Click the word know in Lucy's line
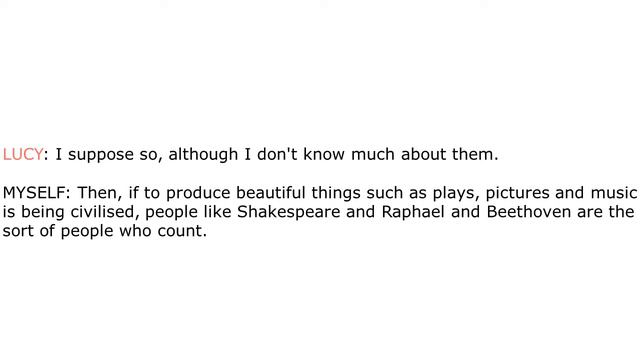 pos(324,154)
